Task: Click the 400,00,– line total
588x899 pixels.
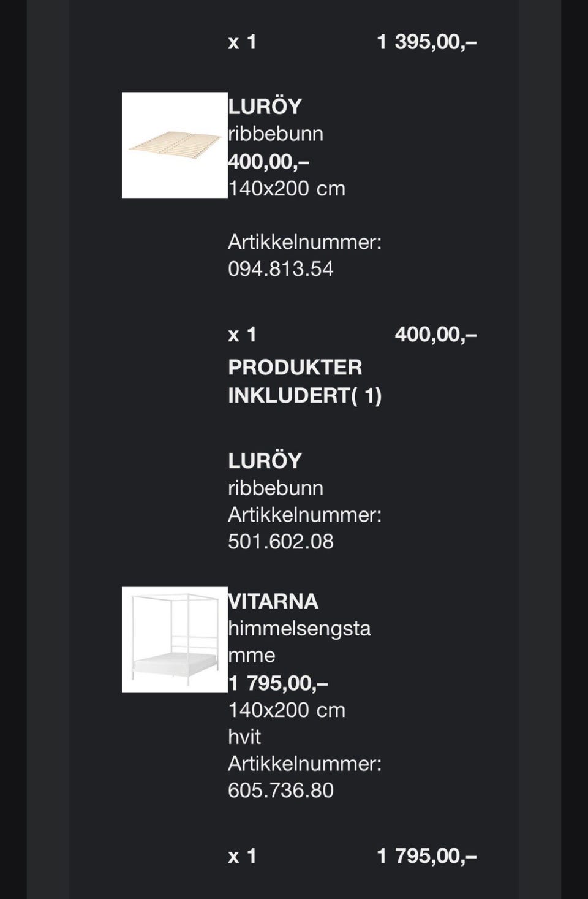Action: [435, 335]
